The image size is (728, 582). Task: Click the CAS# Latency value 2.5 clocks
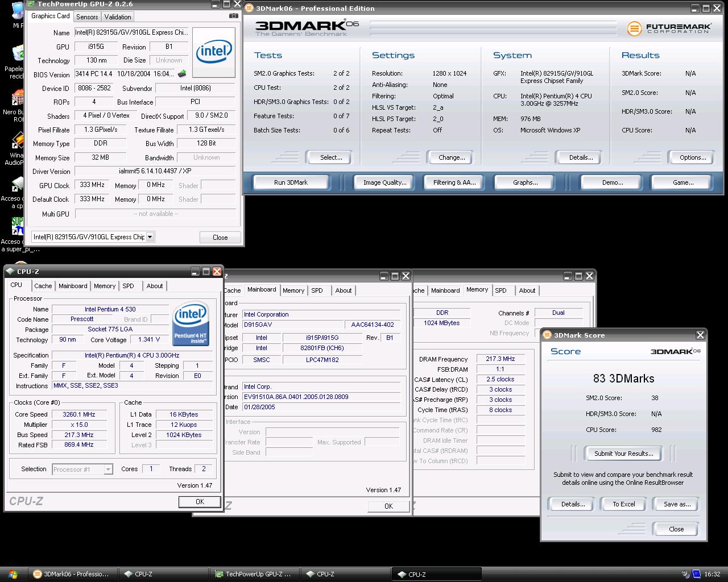point(500,379)
